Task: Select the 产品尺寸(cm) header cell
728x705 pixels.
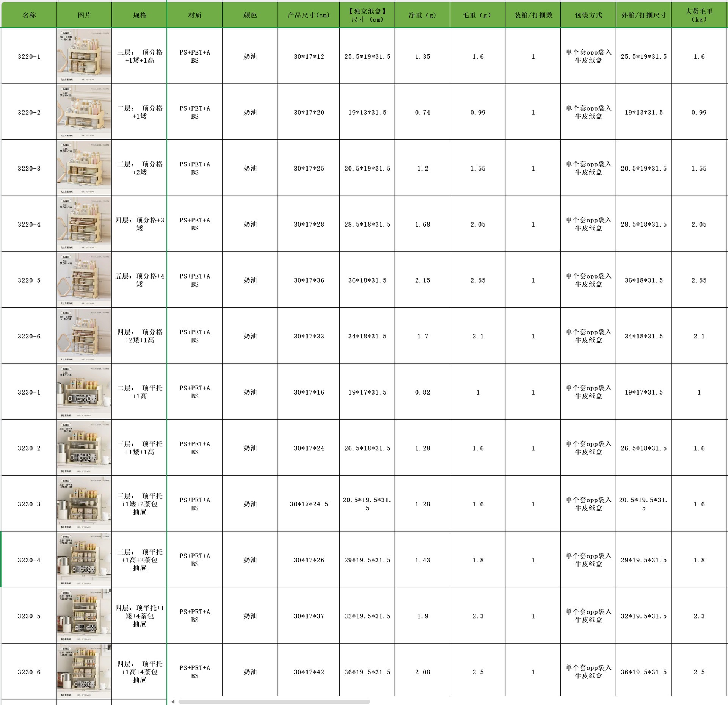Action: point(308,15)
